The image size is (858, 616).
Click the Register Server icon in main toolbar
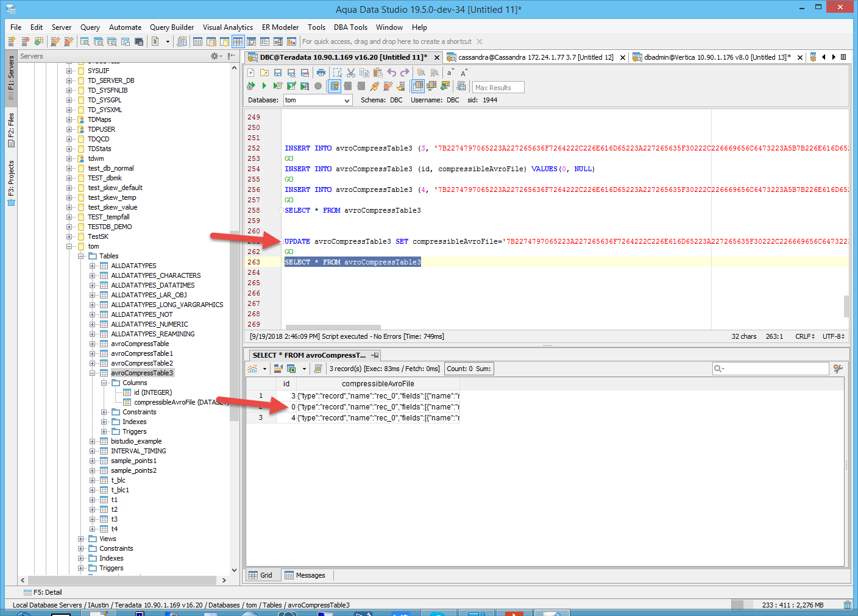12,41
